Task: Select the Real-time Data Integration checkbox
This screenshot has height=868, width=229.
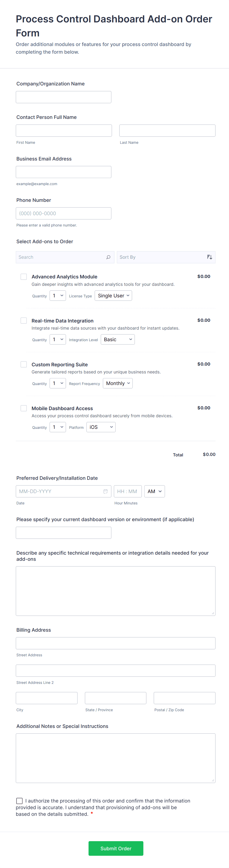Action: (x=24, y=321)
